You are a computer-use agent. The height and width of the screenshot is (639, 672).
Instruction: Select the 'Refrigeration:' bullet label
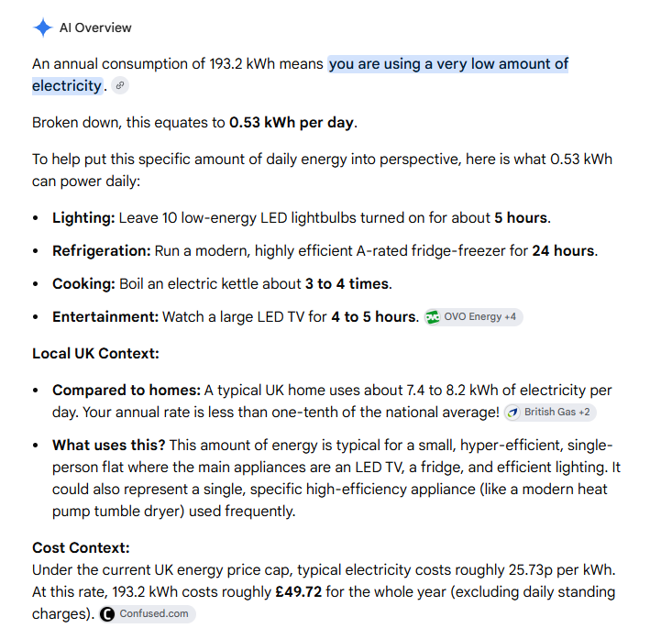point(102,250)
